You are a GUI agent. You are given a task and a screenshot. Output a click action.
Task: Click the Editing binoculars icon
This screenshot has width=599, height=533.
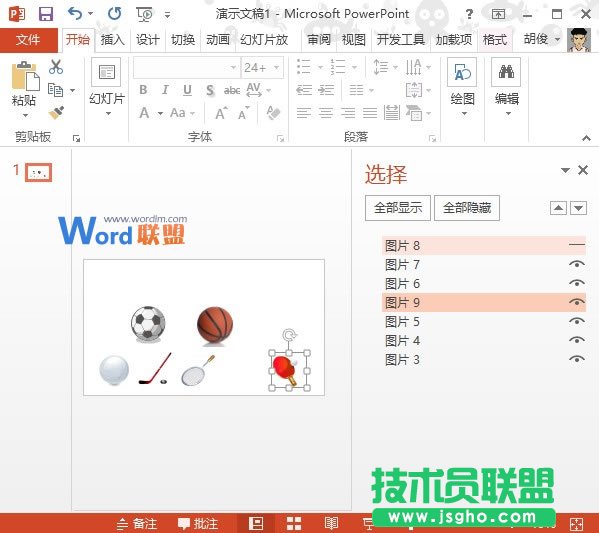[506, 72]
